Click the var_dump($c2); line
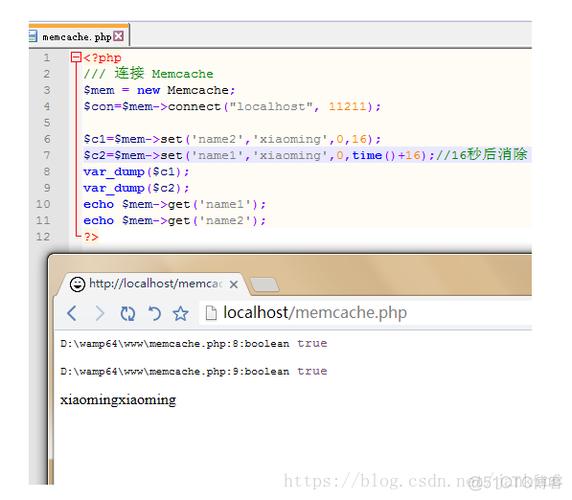 [136, 188]
